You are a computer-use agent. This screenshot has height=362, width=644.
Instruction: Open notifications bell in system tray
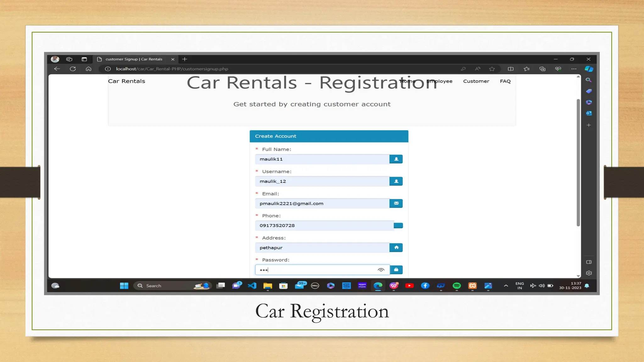point(587,286)
